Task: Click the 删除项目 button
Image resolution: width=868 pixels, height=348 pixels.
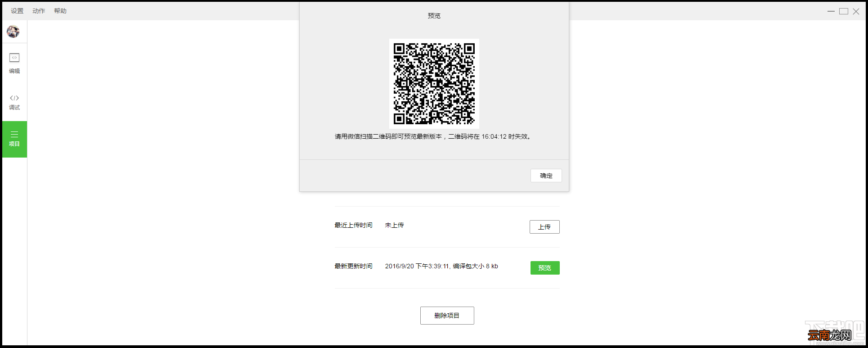Action: click(447, 316)
